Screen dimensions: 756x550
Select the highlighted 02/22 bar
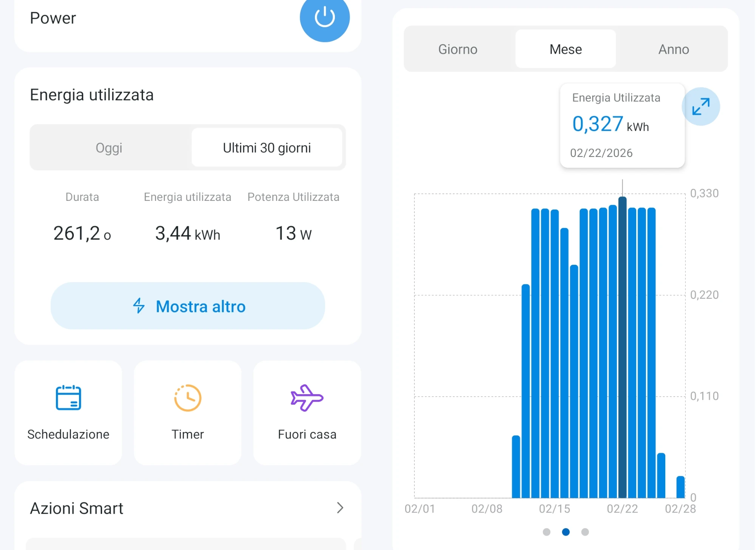622,348
